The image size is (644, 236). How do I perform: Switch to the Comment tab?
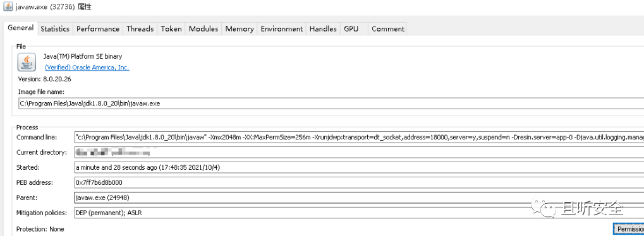(x=387, y=29)
